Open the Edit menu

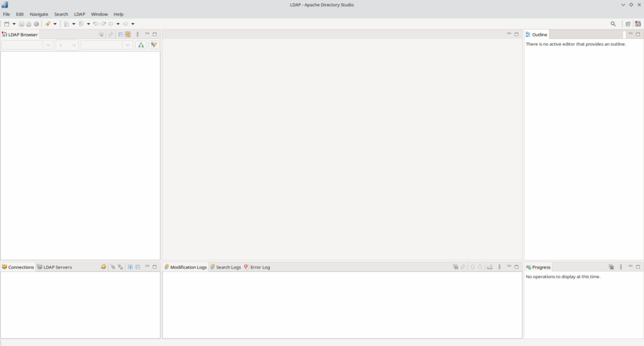tap(19, 14)
